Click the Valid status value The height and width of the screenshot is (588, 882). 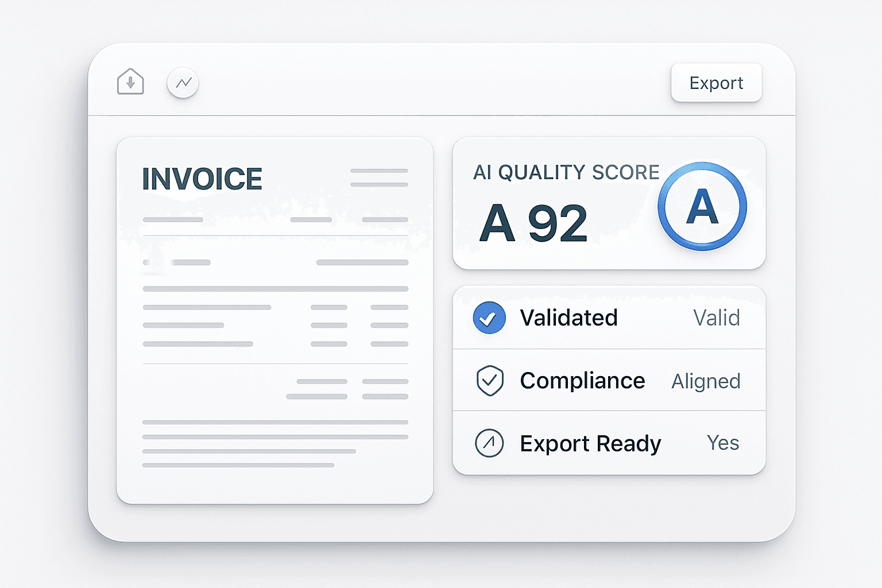716,318
